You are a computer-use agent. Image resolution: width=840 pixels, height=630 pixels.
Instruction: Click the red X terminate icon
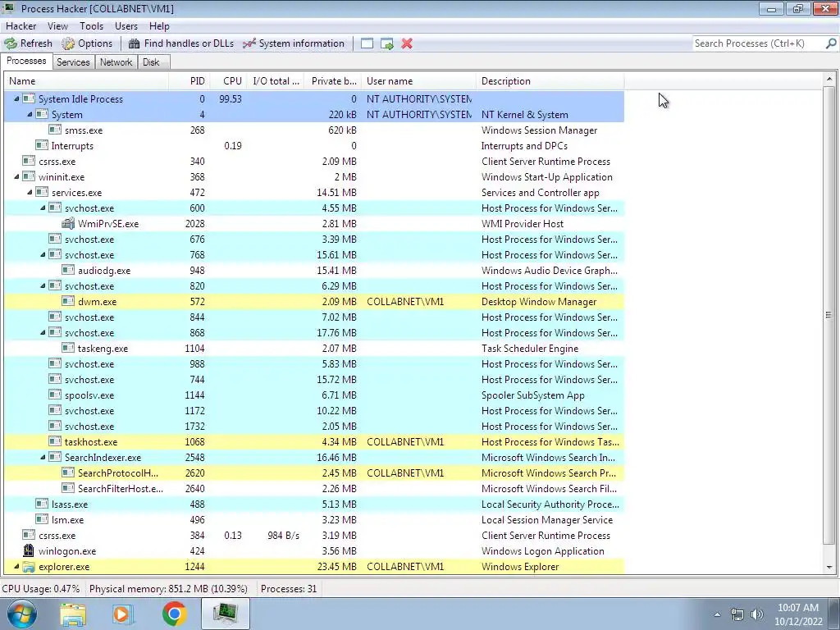coord(407,43)
